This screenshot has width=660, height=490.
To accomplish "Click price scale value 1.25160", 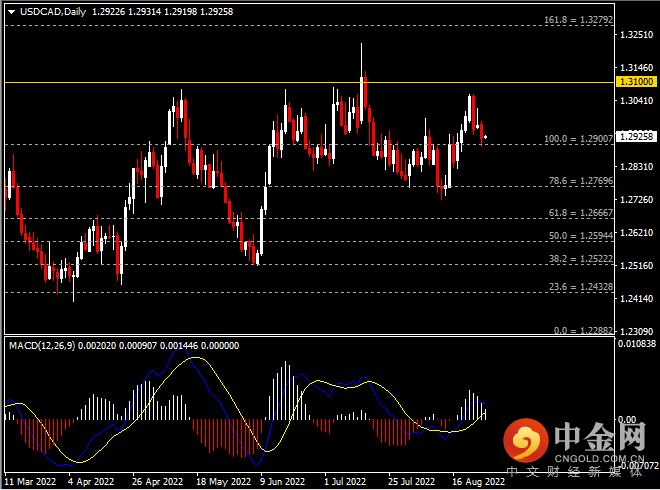I will tap(636, 266).
